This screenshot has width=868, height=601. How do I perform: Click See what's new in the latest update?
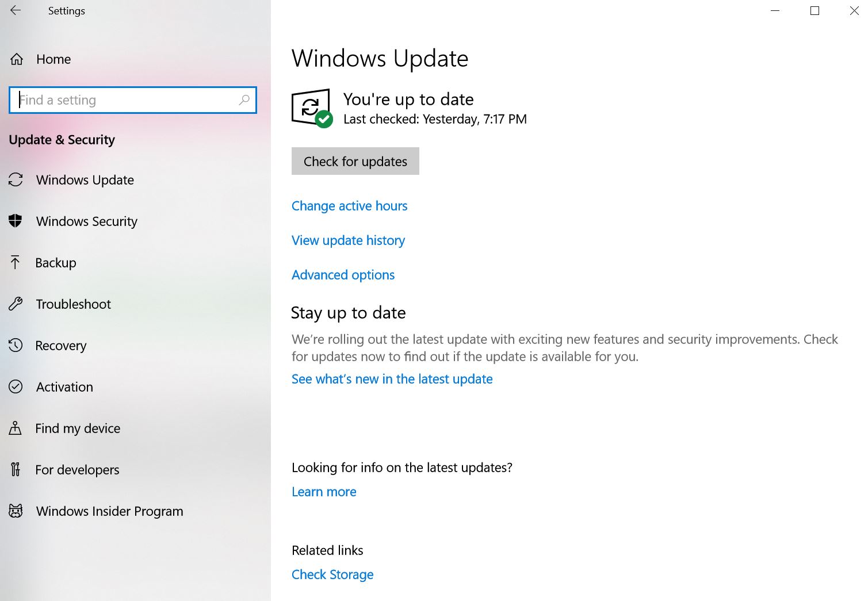tap(392, 379)
